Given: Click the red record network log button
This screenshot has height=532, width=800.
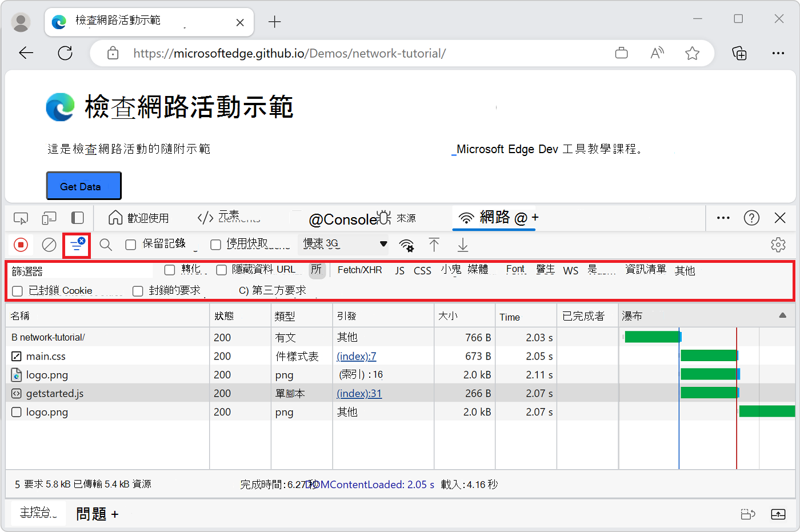Looking at the screenshot, I should 21,245.
